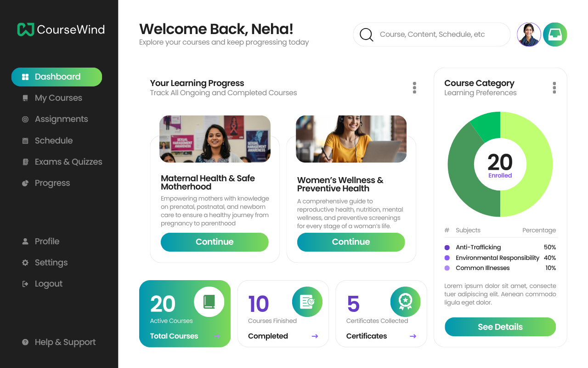Viewport: 588px width, 368px height.
Task: Click the Courses Finished checklist icon
Action: [307, 302]
